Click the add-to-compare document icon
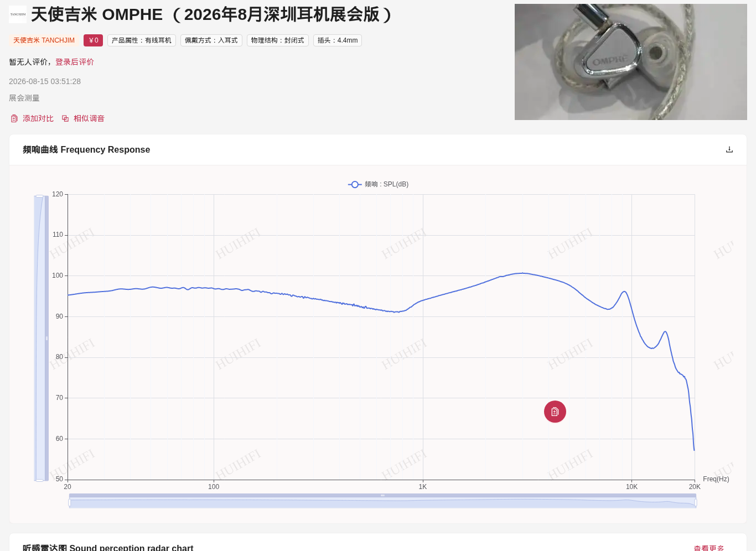Viewport: 756px width, 551px height. tap(14, 118)
